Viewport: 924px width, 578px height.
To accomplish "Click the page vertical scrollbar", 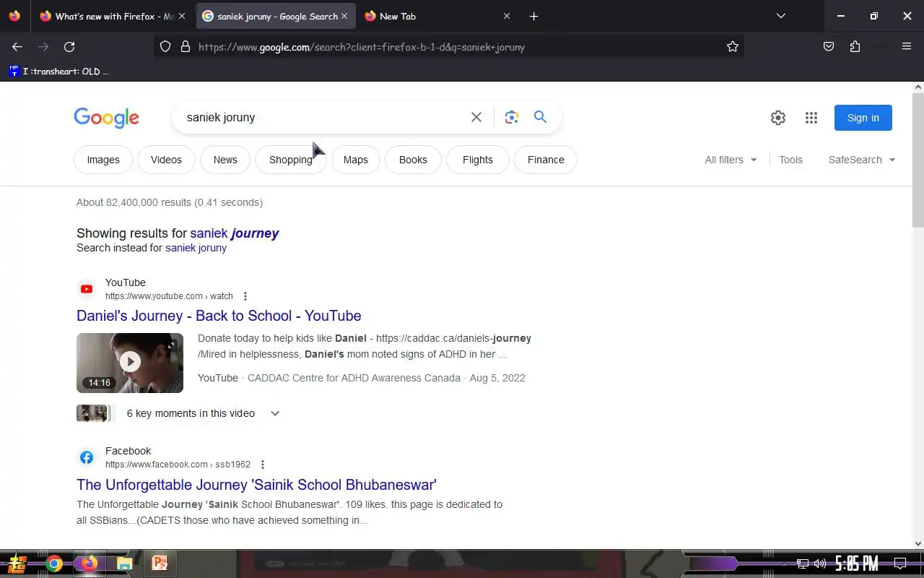I will click(918, 159).
